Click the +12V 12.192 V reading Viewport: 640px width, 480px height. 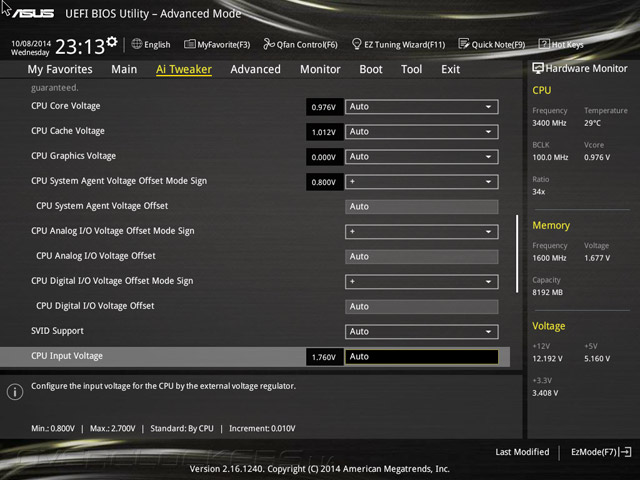pyautogui.click(x=547, y=359)
